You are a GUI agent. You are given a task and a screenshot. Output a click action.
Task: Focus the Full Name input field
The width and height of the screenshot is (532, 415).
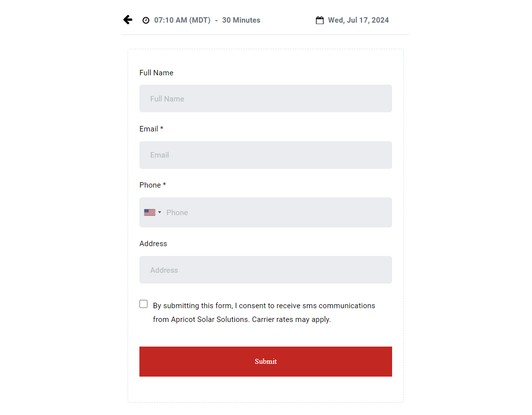click(266, 98)
